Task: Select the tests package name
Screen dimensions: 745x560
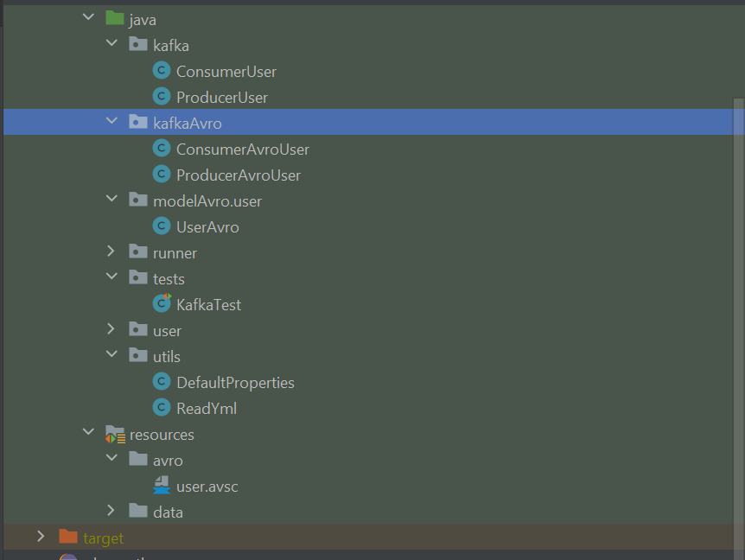Action: 169,279
